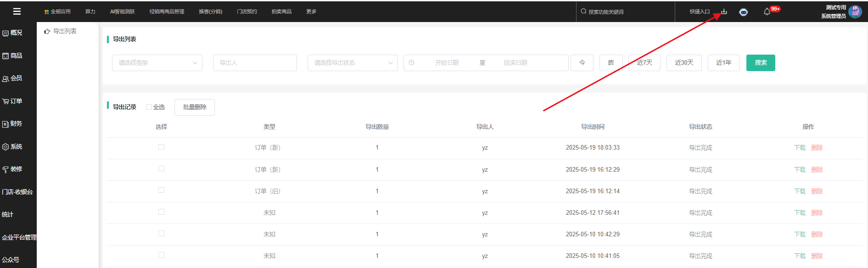Click the download/export icon in top bar
868x268 pixels.
click(724, 11)
